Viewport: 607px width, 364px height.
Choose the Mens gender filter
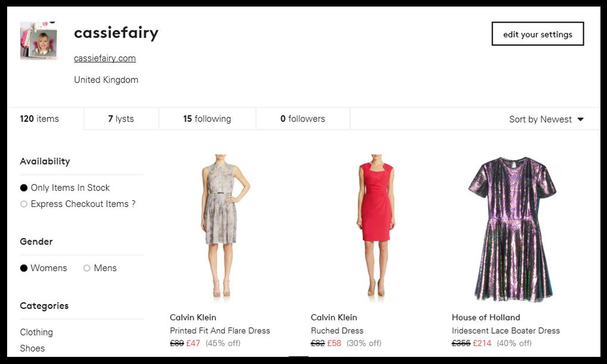pyautogui.click(x=87, y=268)
